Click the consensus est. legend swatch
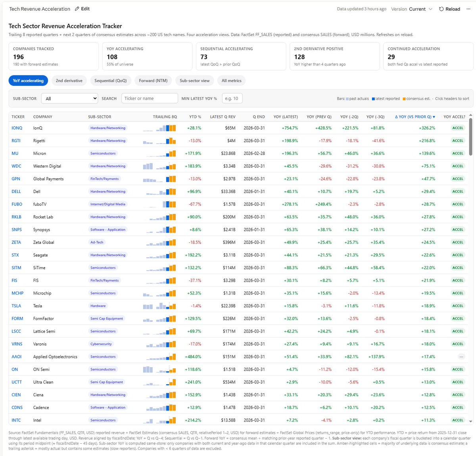476x456 pixels. point(404,99)
